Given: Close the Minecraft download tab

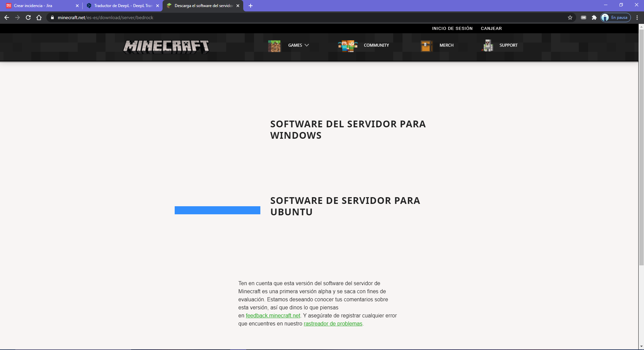Looking at the screenshot, I should pyautogui.click(x=238, y=6).
